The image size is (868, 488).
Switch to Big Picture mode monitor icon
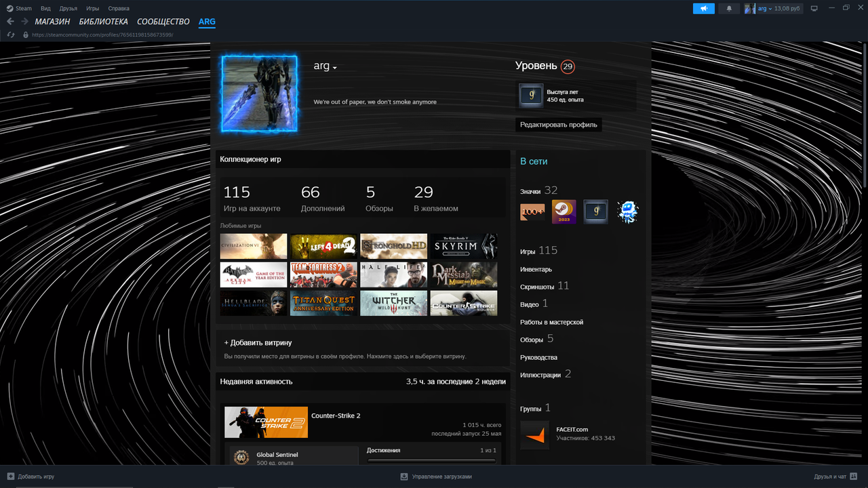click(814, 9)
